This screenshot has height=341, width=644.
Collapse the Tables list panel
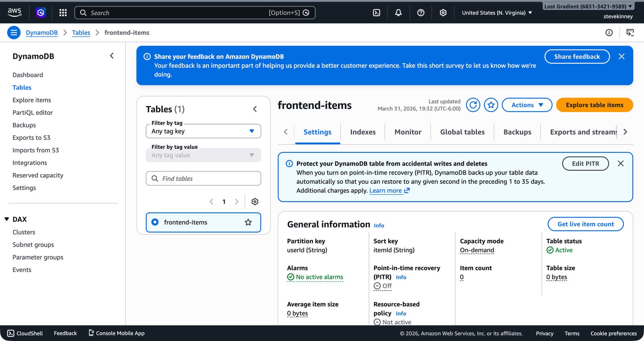(255, 109)
